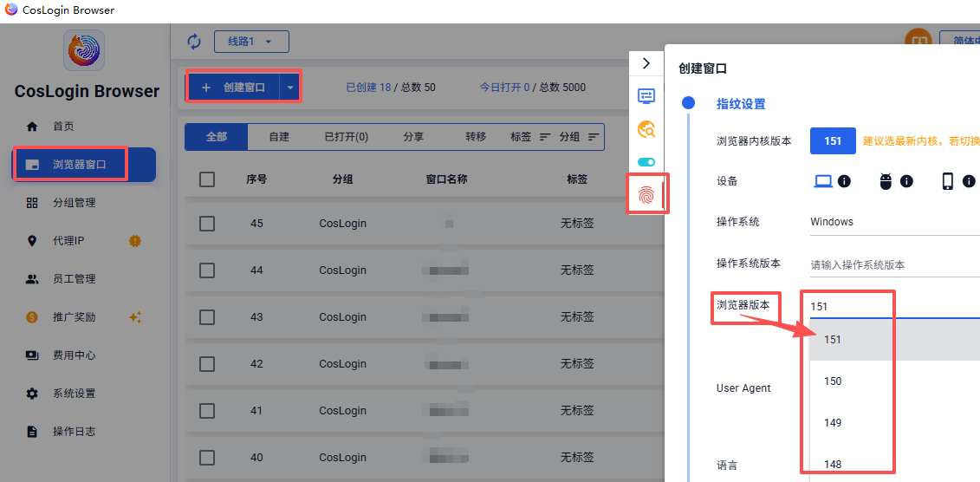Tick the checkbox for row 41
Screen dimensions: 980x482
(x=207, y=411)
